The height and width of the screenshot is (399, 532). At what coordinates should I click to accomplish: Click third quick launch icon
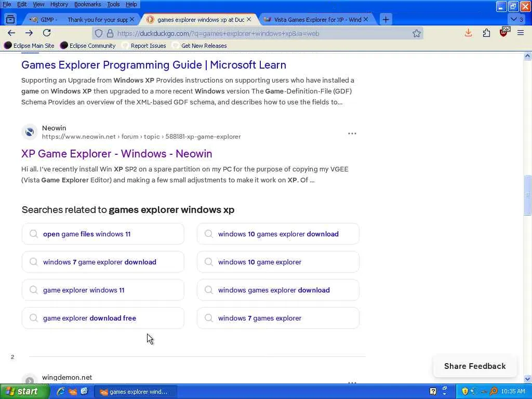(84, 392)
